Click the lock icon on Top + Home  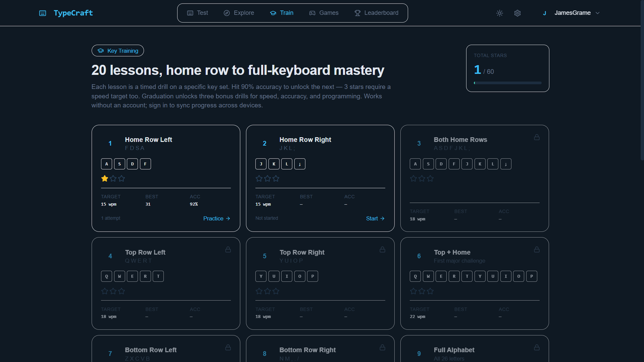click(537, 249)
